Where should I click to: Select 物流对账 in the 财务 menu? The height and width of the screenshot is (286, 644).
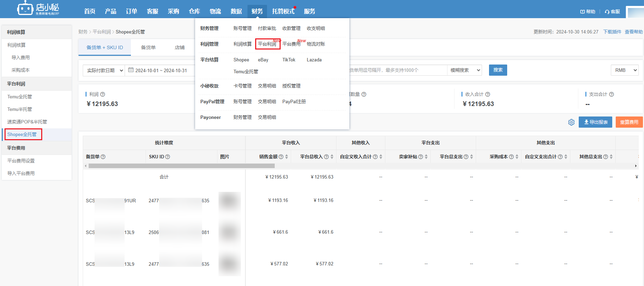(316, 44)
